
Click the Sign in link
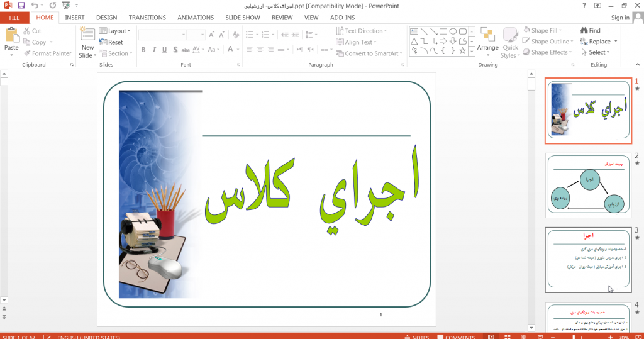point(620,18)
